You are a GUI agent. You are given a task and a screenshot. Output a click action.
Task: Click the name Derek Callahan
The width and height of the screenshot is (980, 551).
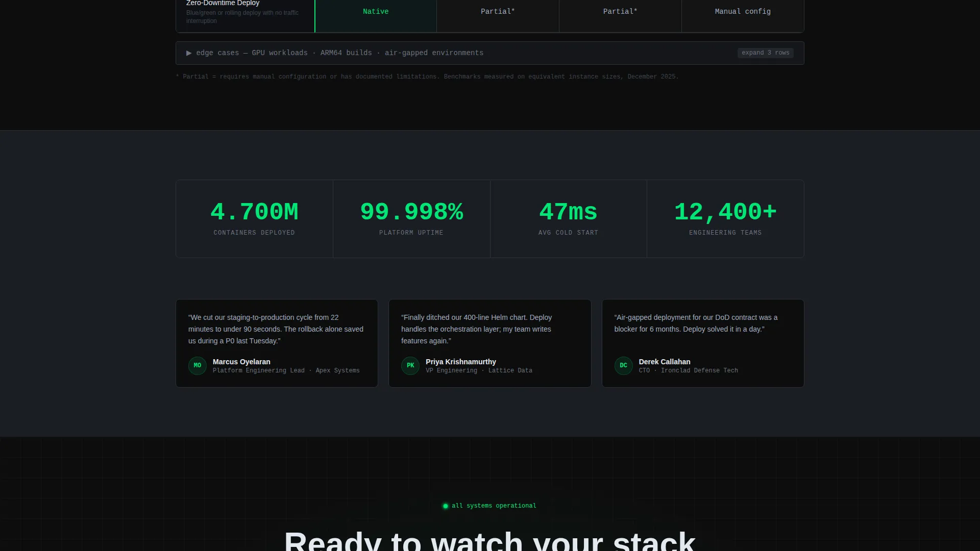pos(665,362)
